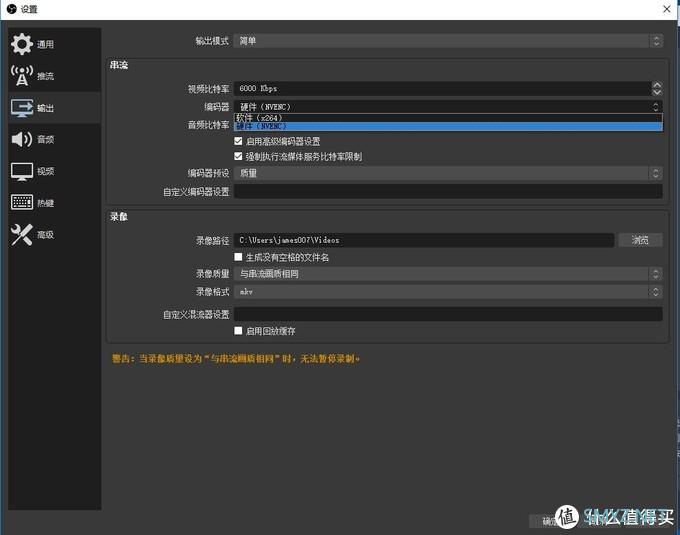This screenshot has width=680, height=535.
Task: Click the orange 警告 warning text
Action: point(235,359)
